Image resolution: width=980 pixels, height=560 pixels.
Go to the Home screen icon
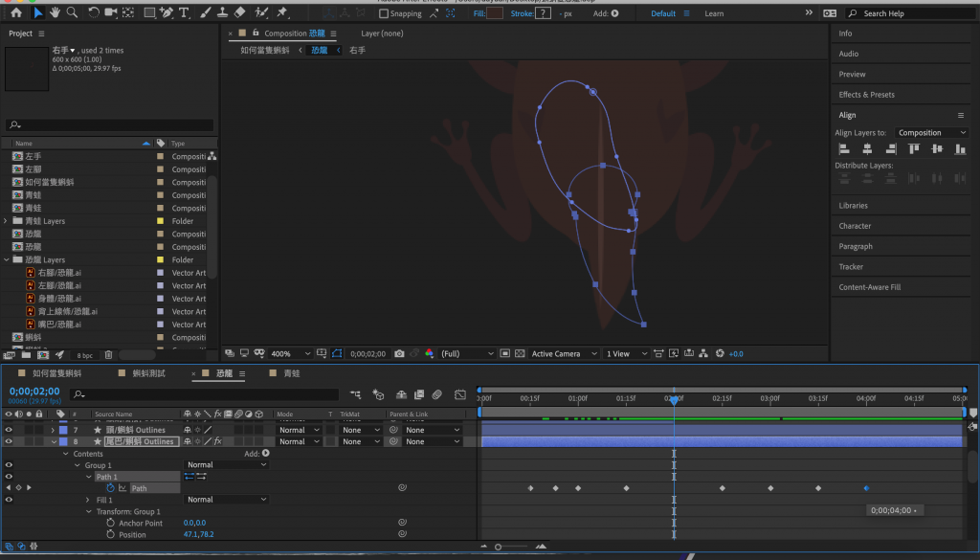tap(16, 12)
